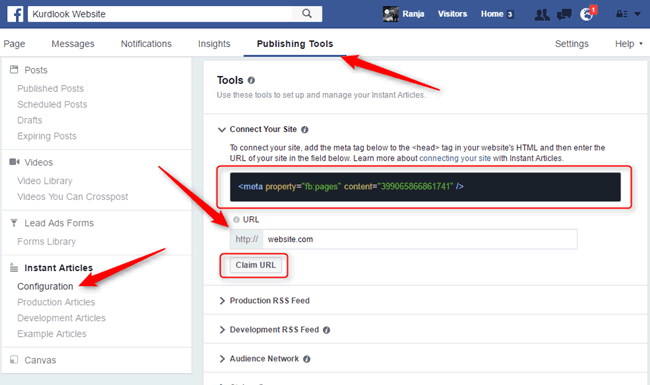Open the connecting your site link
The image size is (650, 385).
pyautogui.click(x=455, y=158)
